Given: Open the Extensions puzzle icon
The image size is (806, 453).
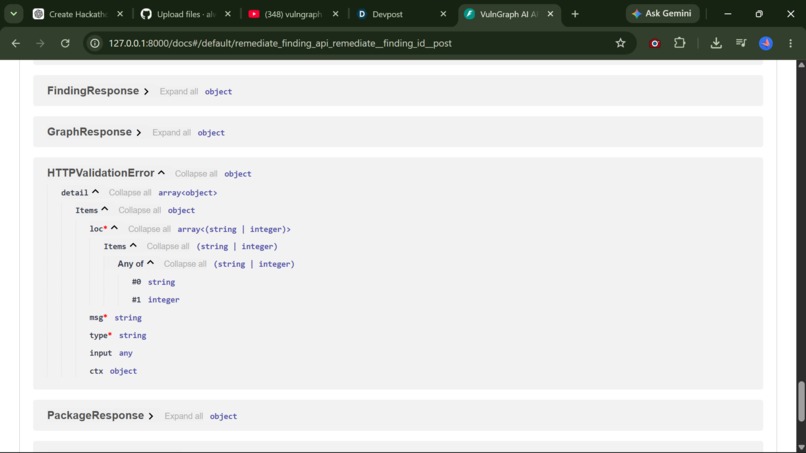Looking at the screenshot, I should click(680, 43).
